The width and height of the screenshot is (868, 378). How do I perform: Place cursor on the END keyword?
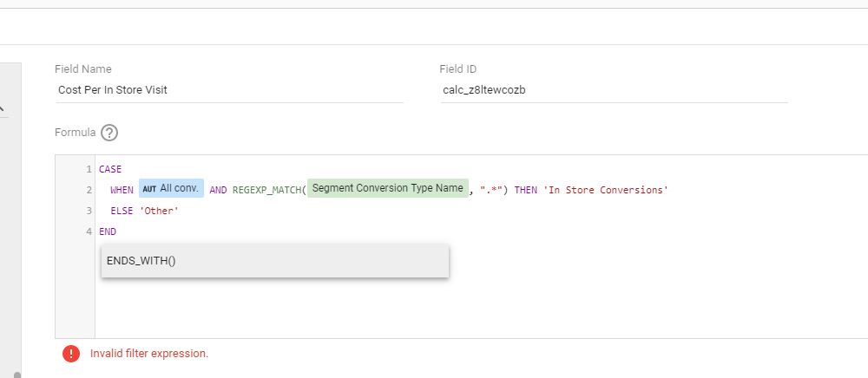(x=108, y=232)
